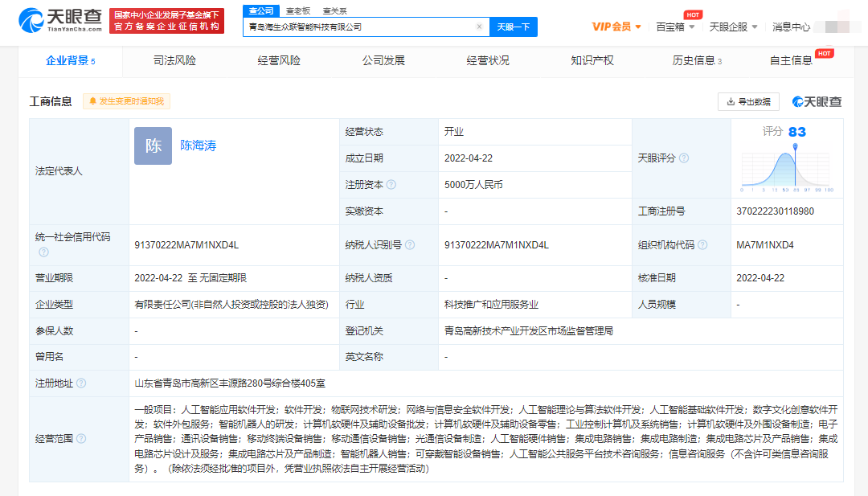868x496 pixels.
Task: Click 组织机构代码 value MA7M1NXD4
Action: click(x=765, y=244)
